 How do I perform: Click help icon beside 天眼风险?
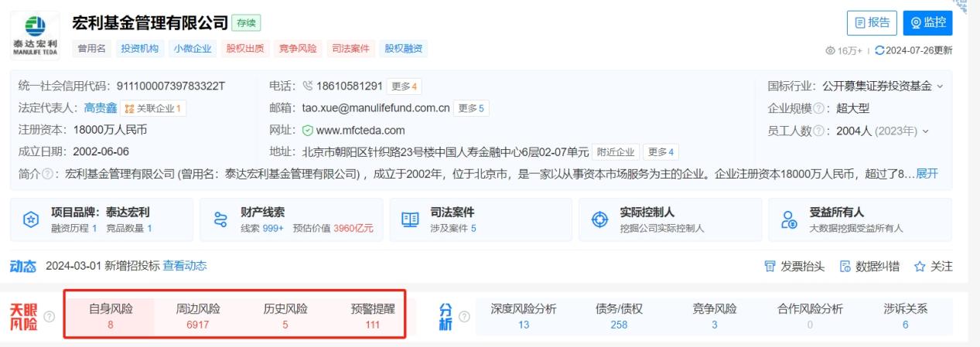coord(50,317)
